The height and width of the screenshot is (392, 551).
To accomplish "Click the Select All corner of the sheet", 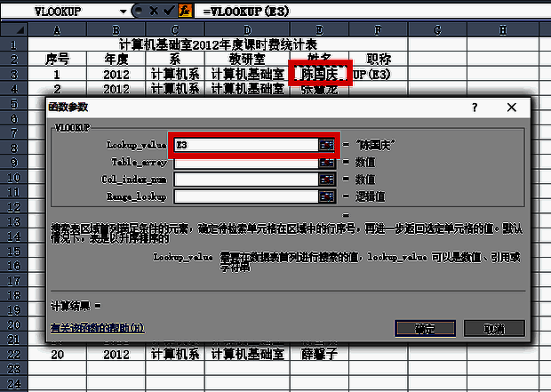I will point(14,29).
